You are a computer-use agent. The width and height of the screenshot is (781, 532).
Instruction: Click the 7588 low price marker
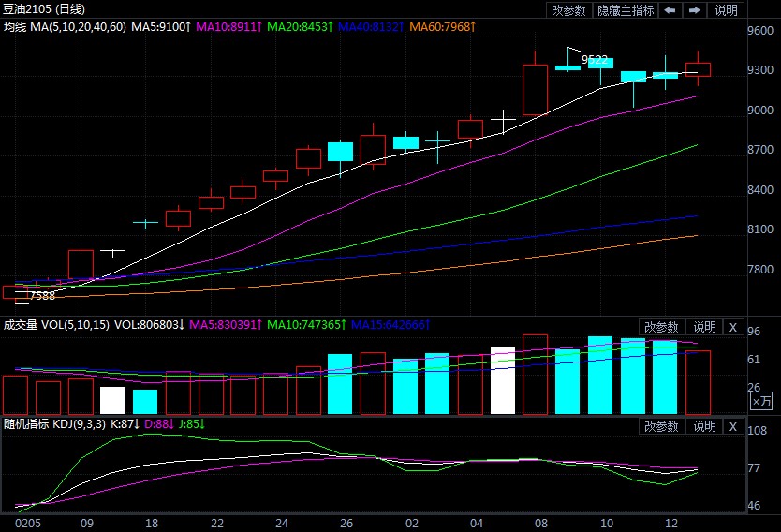point(42,296)
